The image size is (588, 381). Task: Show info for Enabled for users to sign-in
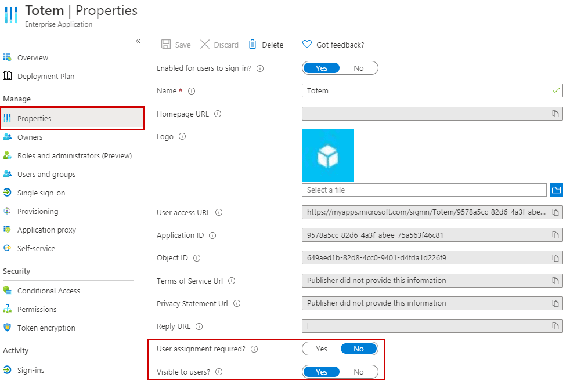(x=260, y=68)
